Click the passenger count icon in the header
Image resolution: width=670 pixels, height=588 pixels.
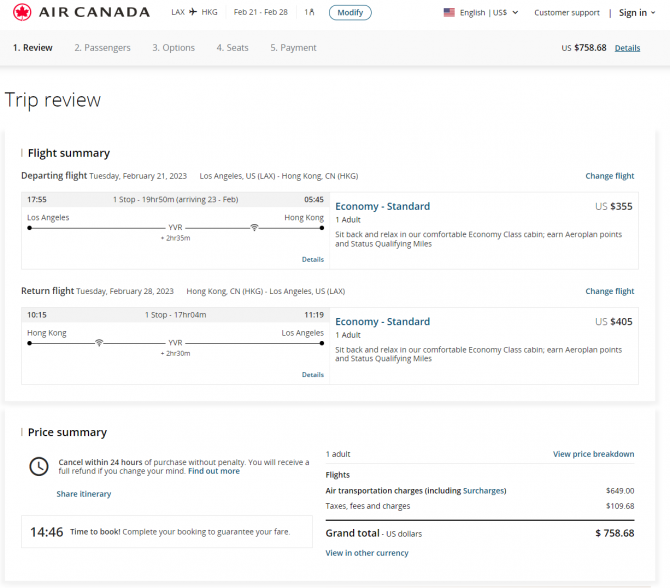coord(309,12)
